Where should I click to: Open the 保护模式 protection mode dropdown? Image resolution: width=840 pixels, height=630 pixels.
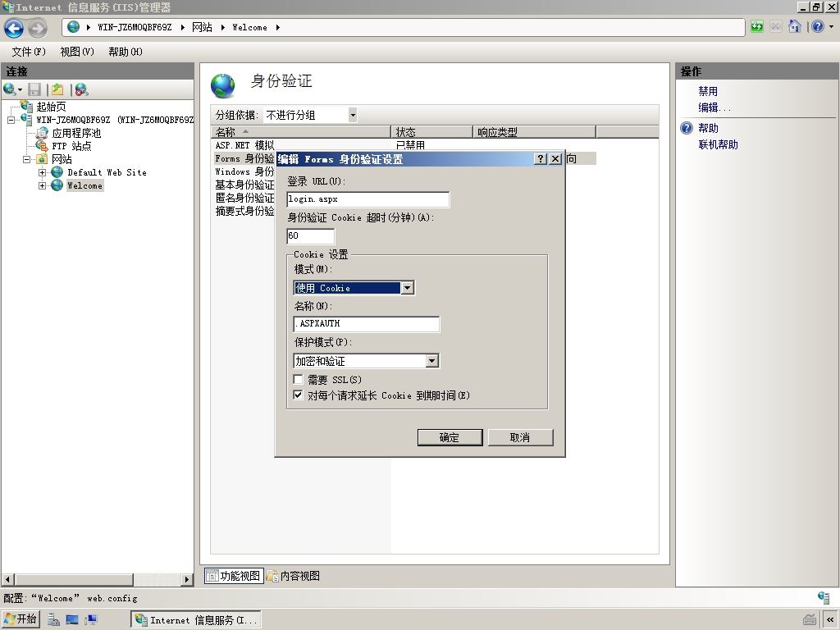coord(431,361)
